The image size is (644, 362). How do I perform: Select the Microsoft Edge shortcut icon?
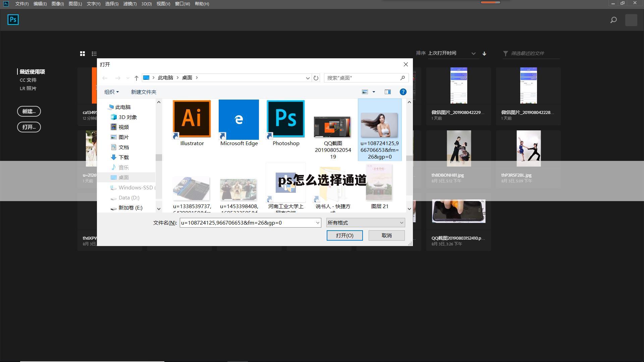239,119
